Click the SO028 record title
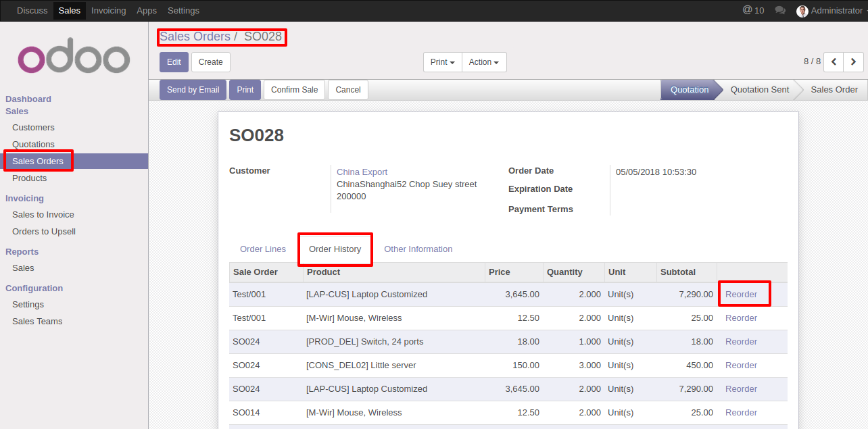The height and width of the screenshot is (429, 868). (x=256, y=135)
